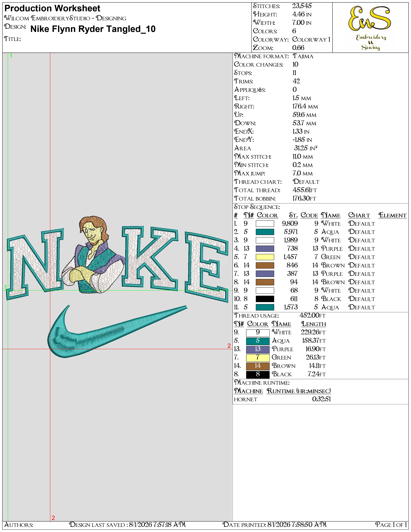411x532 pixels.
Task: Click the yellow Green swatch in stop 5
Action: pyautogui.click(x=265, y=257)
